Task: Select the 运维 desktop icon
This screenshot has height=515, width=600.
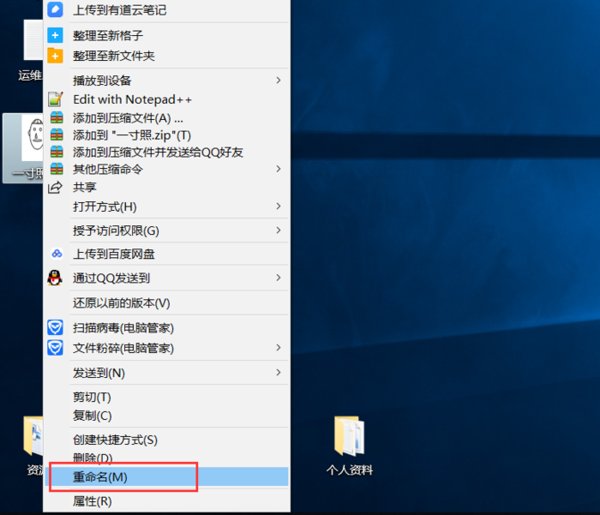Action: click(31, 51)
